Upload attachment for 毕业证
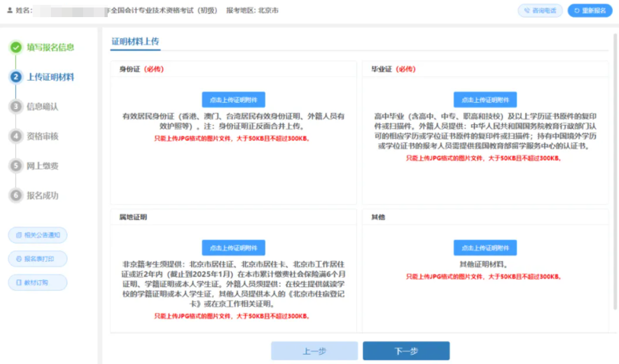This screenshot has height=364, width=619. pyautogui.click(x=485, y=100)
